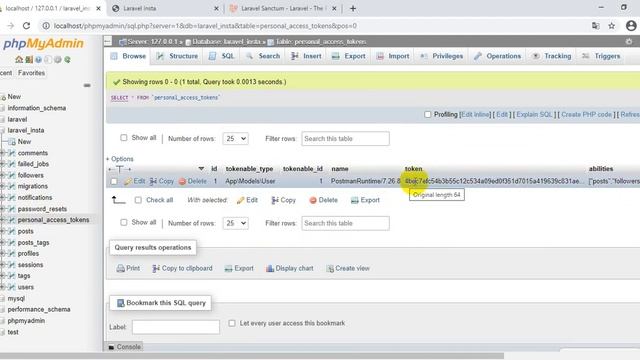
Task: Open phpMyAdmin documentation icon
Action: pos(38,60)
